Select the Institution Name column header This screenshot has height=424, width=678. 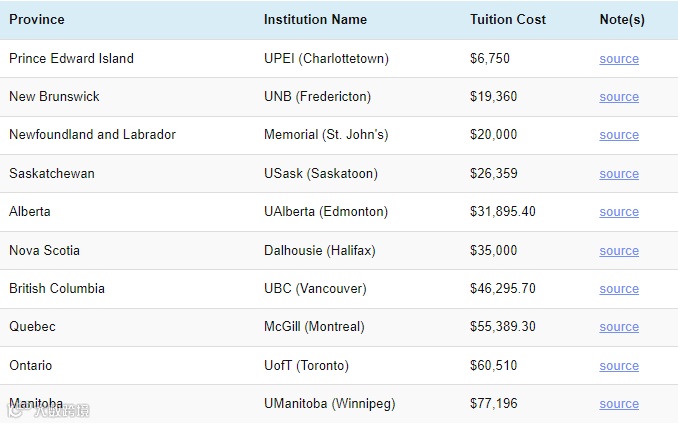point(315,19)
